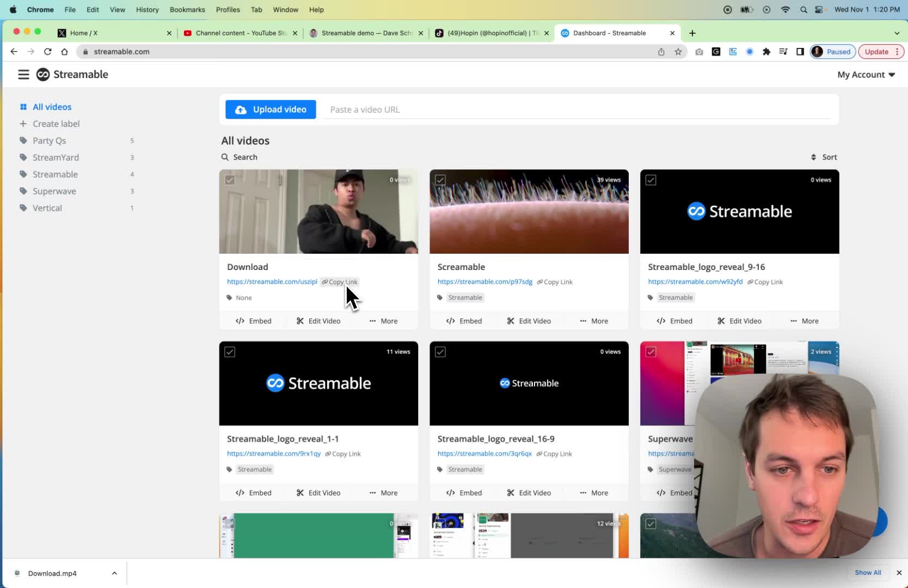Image resolution: width=908 pixels, height=588 pixels.
Task: Open the Sort options menu
Action: [x=824, y=157]
